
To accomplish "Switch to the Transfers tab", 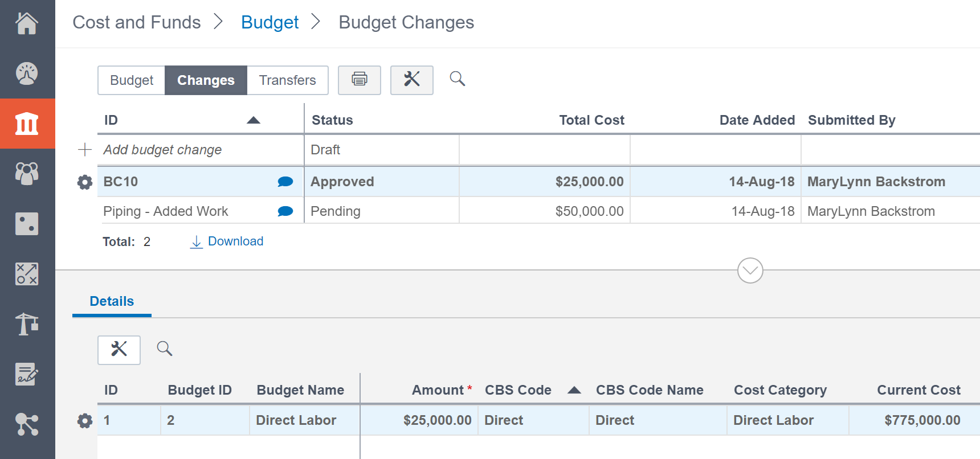I will [x=287, y=80].
